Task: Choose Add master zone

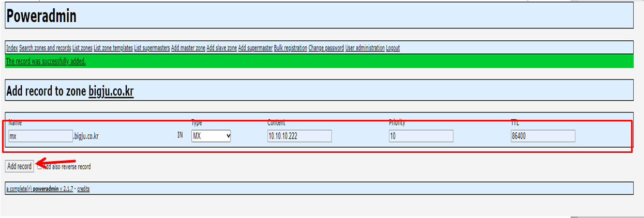Action: pyautogui.click(x=188, y=48)
